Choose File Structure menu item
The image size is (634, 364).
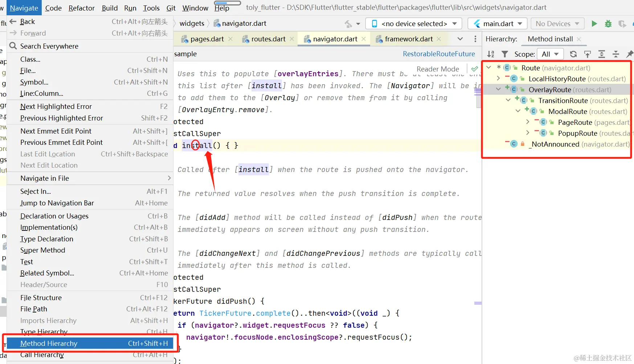(x=90, y=298)
